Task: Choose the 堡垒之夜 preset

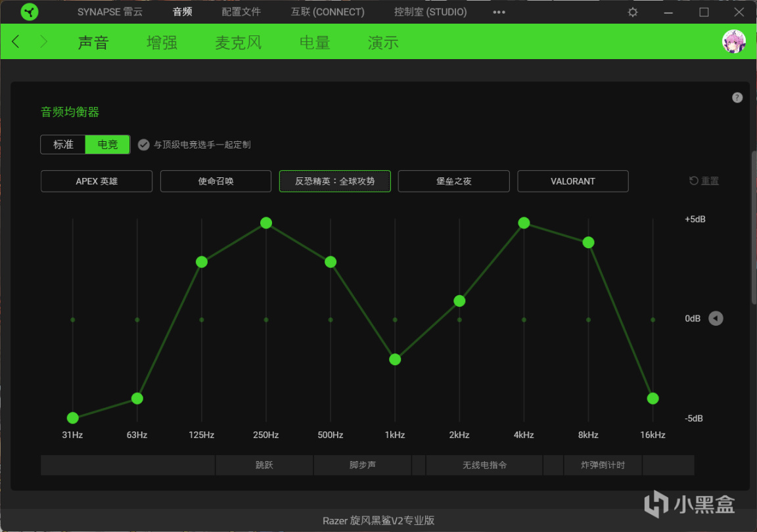Action: click(x=454, y=181)
